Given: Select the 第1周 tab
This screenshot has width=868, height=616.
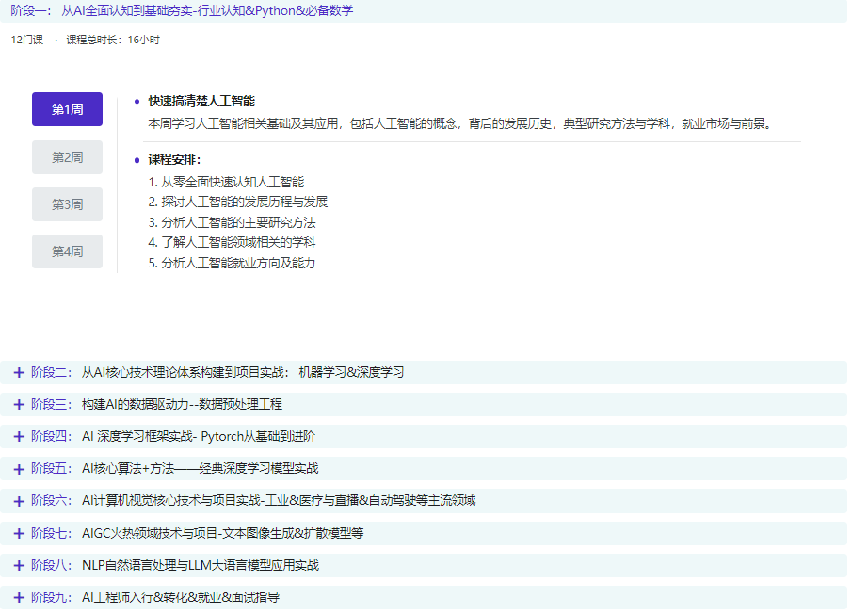Looking at the screenshot, I should (x=67, y=110).
